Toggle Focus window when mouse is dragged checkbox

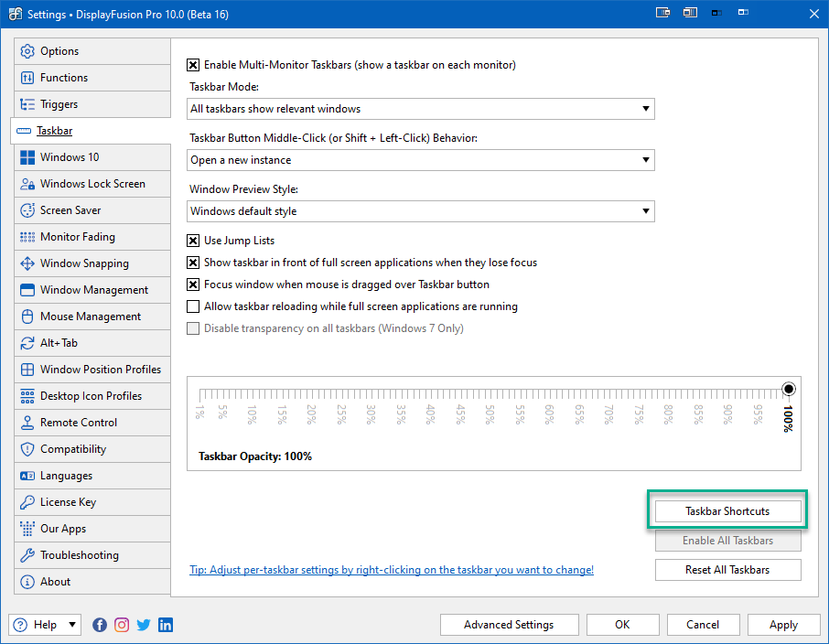coord(193,284)
